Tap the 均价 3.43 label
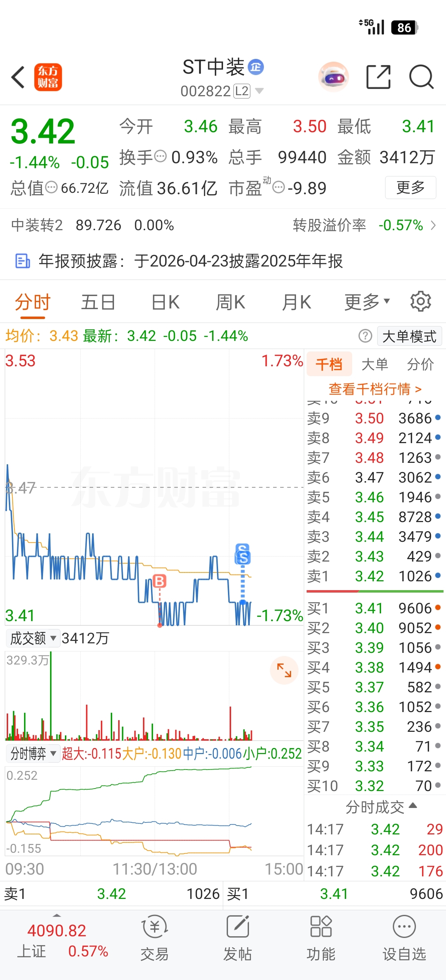This screenshot has height=980, width=446. (x=42, y=336)
